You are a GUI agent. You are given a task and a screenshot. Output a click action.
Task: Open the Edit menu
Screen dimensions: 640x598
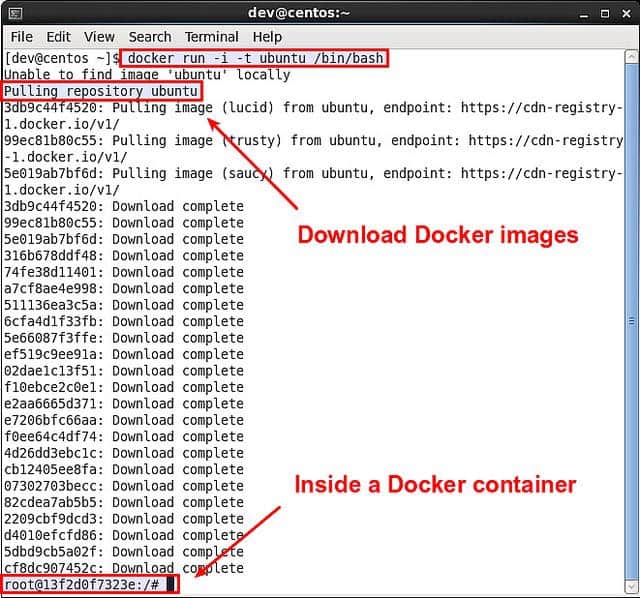tap(59, 37)
